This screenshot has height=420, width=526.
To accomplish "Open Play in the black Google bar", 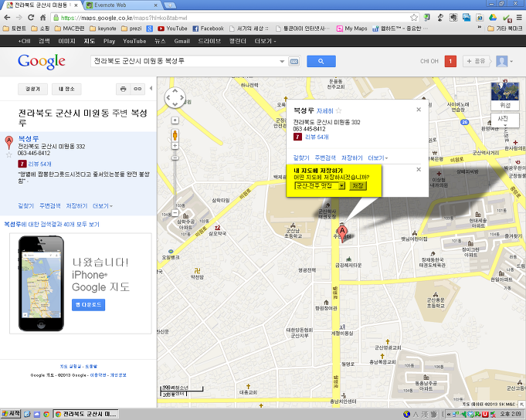I will [109, 41].
